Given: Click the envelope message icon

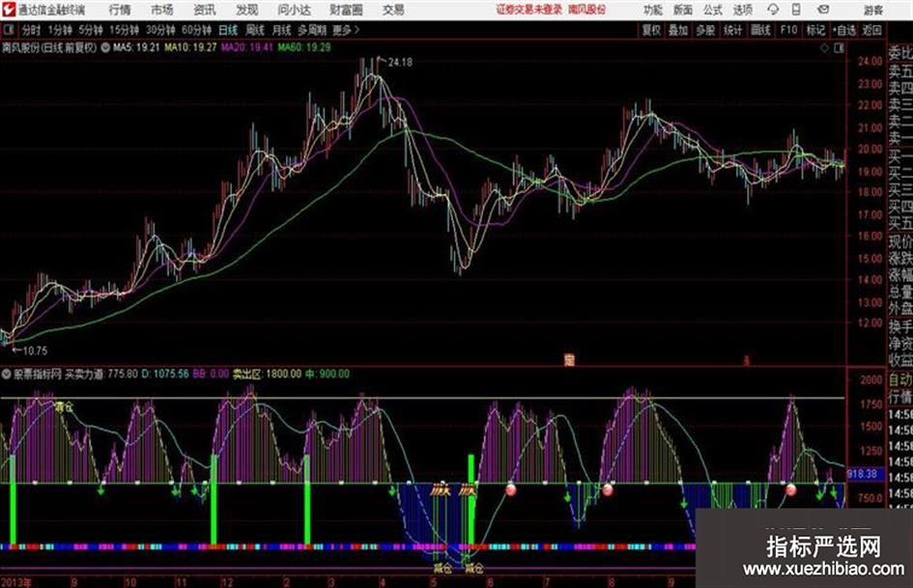Looking at the screenshot, I should [823, 10].
